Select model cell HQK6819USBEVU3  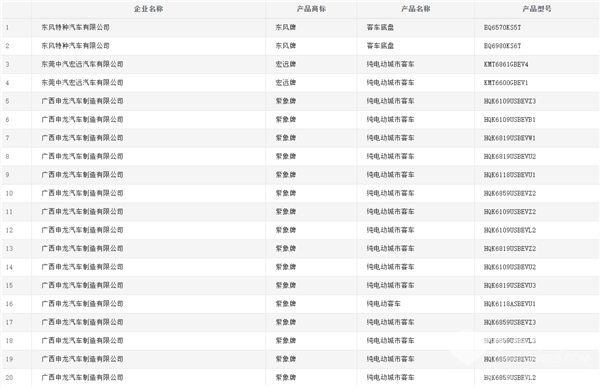coord(510,286)
